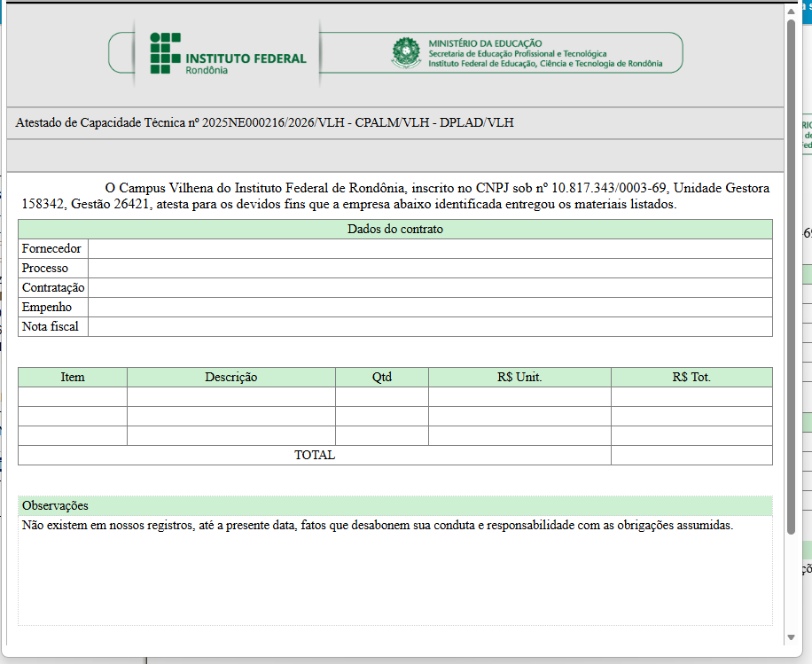Click the scrollbar up arrow

click(791, 11)
